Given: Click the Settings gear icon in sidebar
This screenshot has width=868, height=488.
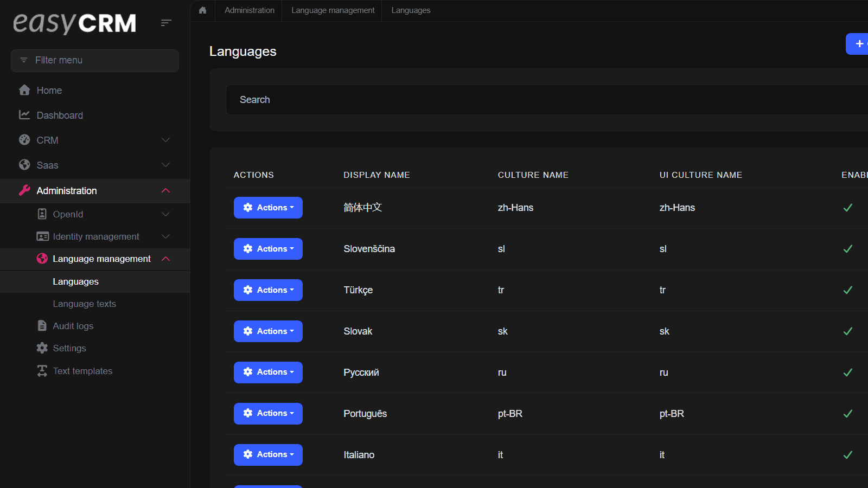Looking at the screenshot, I should pos(42,348).
